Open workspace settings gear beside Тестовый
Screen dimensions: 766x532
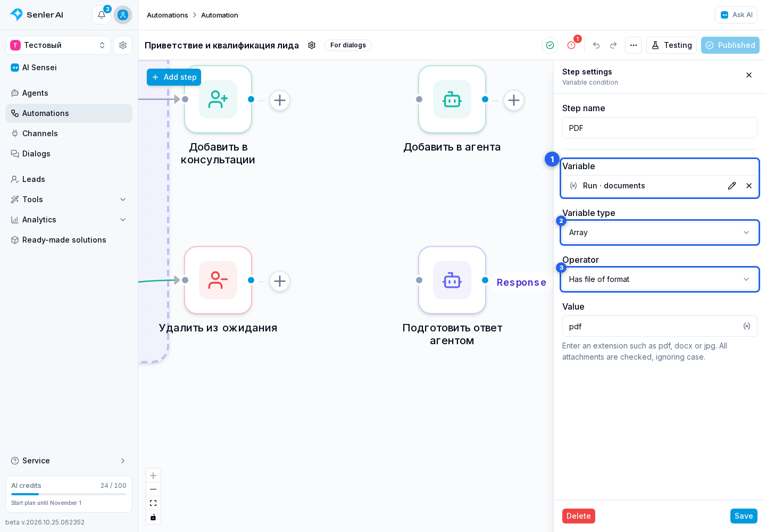[x=123, y=45]
